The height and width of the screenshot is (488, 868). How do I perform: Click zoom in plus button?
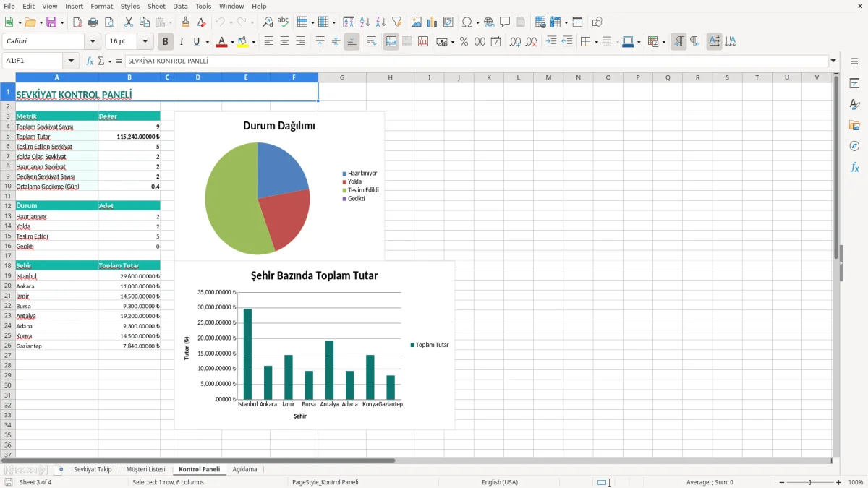click(x=839, y=482)
